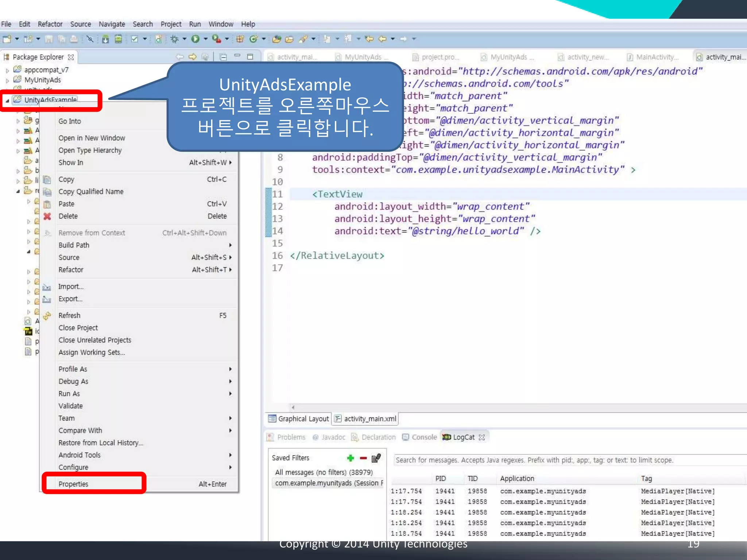Click the Search flashlight toolbar icon

click(x=303, y=39)
